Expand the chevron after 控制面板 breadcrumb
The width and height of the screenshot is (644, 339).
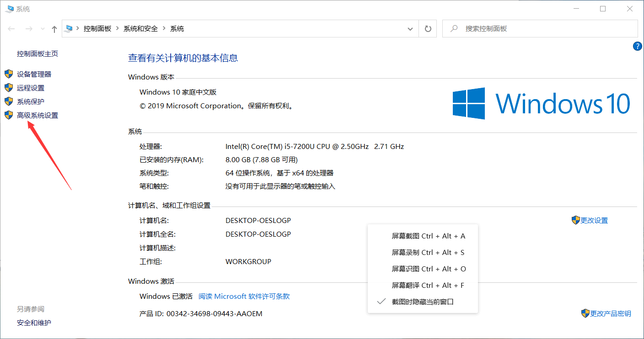(x=117, y=29)
